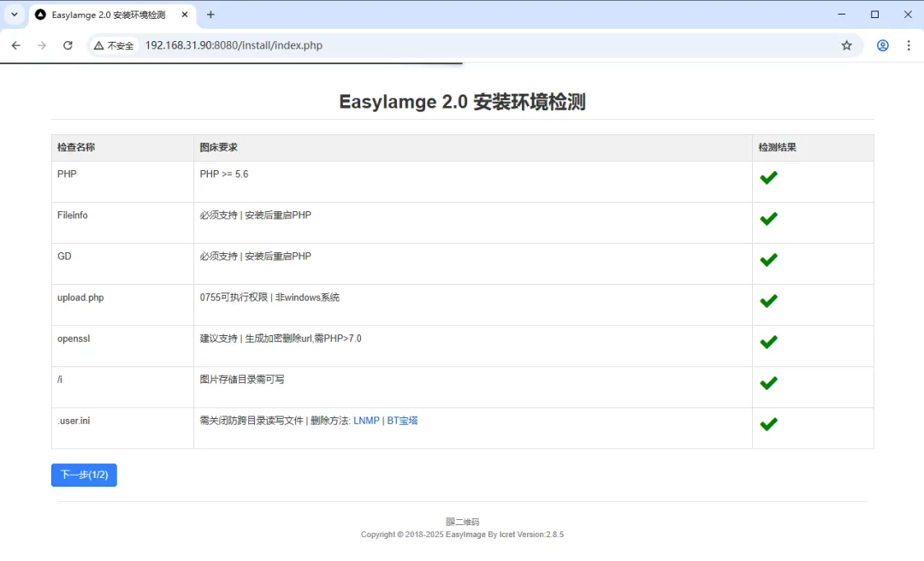Click the green checkmark in PHP row
This screenshot has width=924, height=561.
768,177
